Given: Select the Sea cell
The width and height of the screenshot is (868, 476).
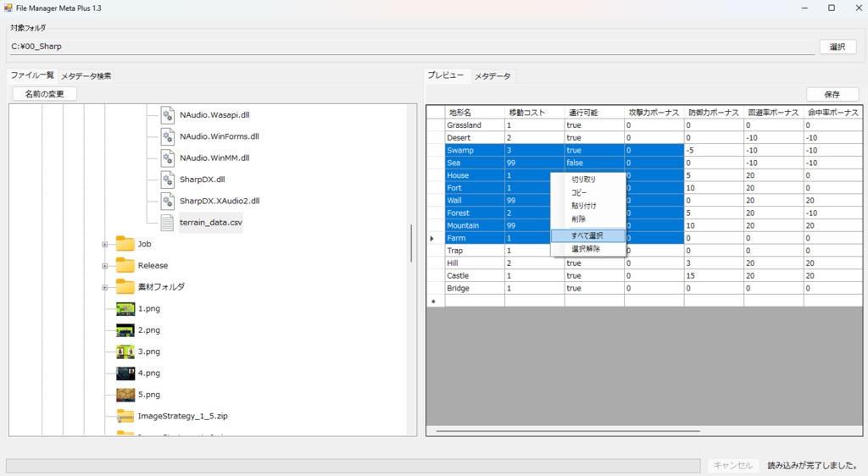Looking at the screenshot, I should (475, 163).
